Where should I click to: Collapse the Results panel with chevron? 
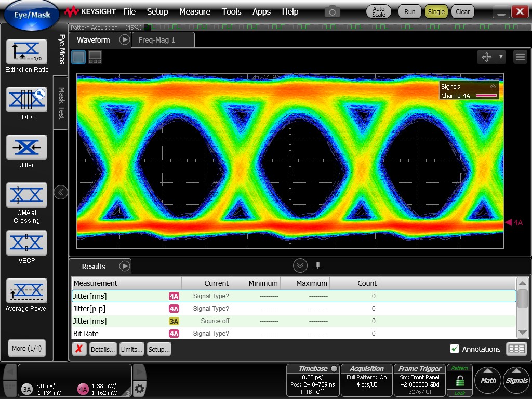(x=300, y=266)
